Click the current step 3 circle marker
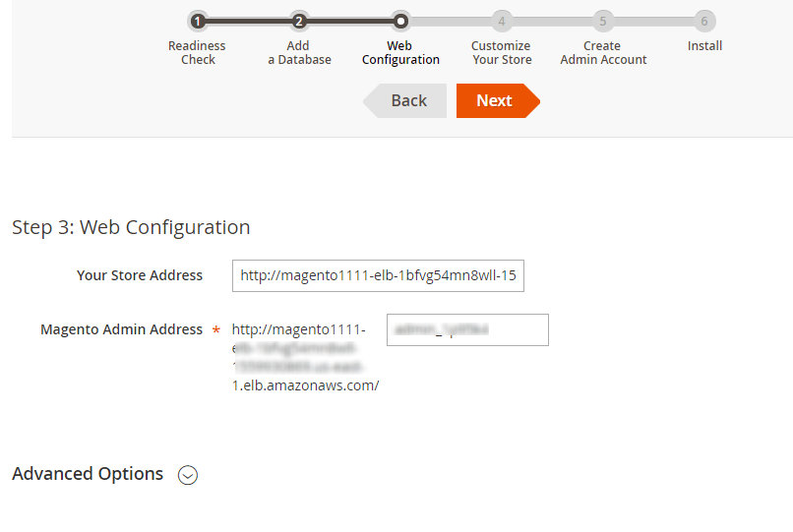This screenshot has width=793, height=532. pos(400,21)
